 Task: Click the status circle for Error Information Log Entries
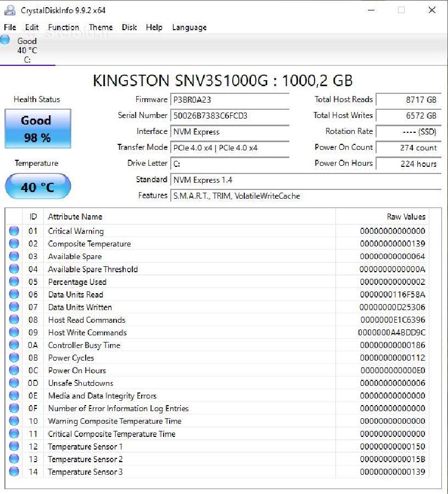point(14,408)
